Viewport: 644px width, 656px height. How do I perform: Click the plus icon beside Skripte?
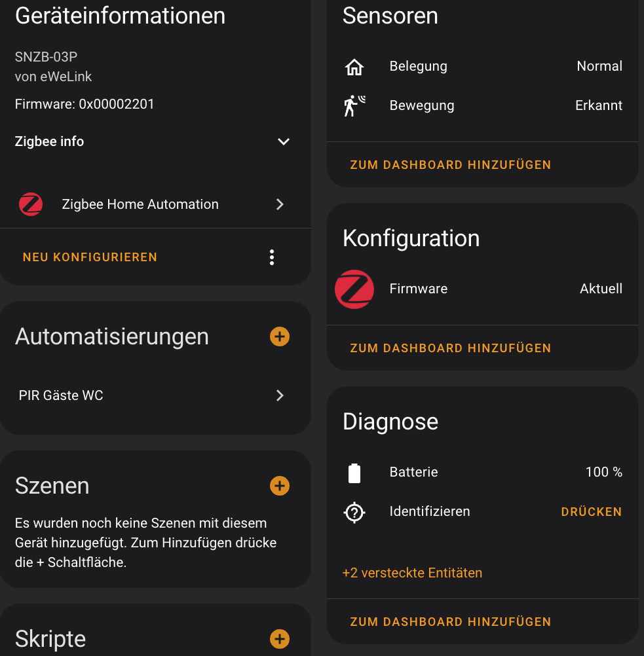[280, 639]
